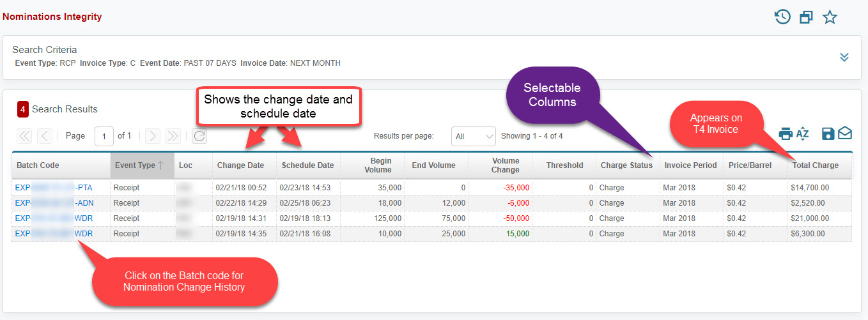Save results using floppy disk icon
This screenshot has height=320, width=868.
pos(828,133)
